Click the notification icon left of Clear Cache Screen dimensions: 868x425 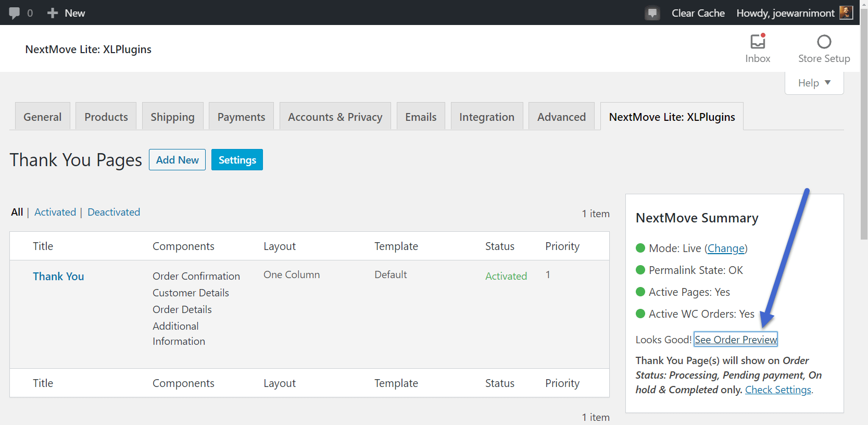tap(652, 13)
